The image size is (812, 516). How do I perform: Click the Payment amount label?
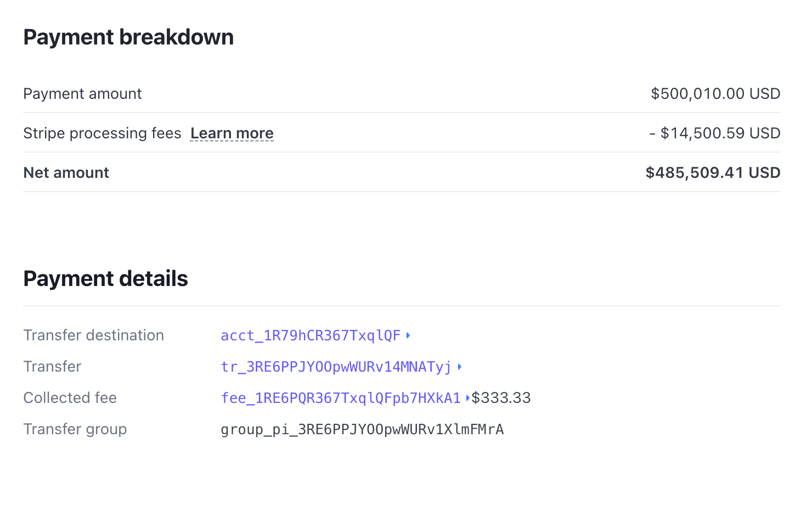pyautogui.click(x=82, y=94)
